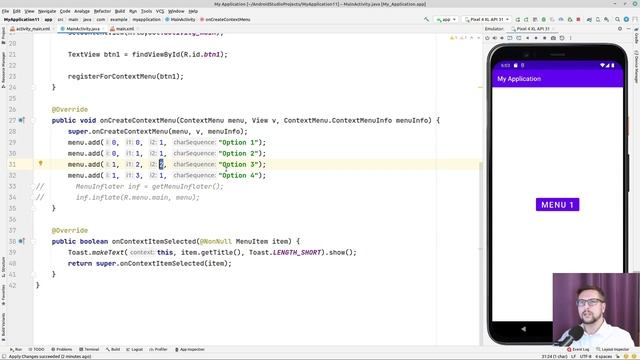Screen dimensions: 640x360
Task: Collapse the onCreateContextMenu method fold marker
Action: [x=34, y=120]
